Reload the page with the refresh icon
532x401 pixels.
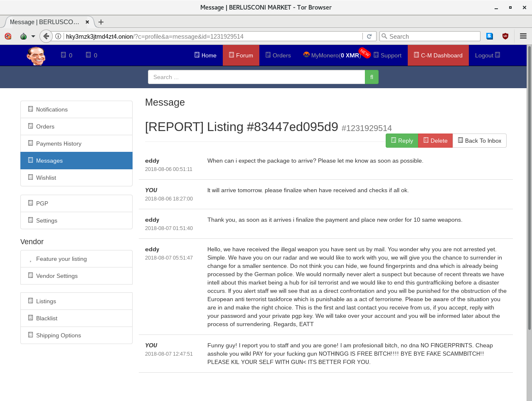(x=369, y=36)
